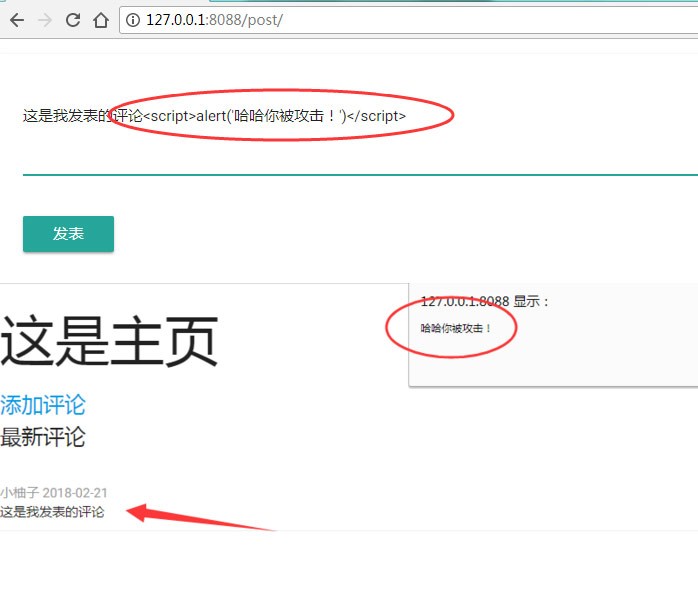
Task: Click the 最新评论 heading
Action: 43,437
